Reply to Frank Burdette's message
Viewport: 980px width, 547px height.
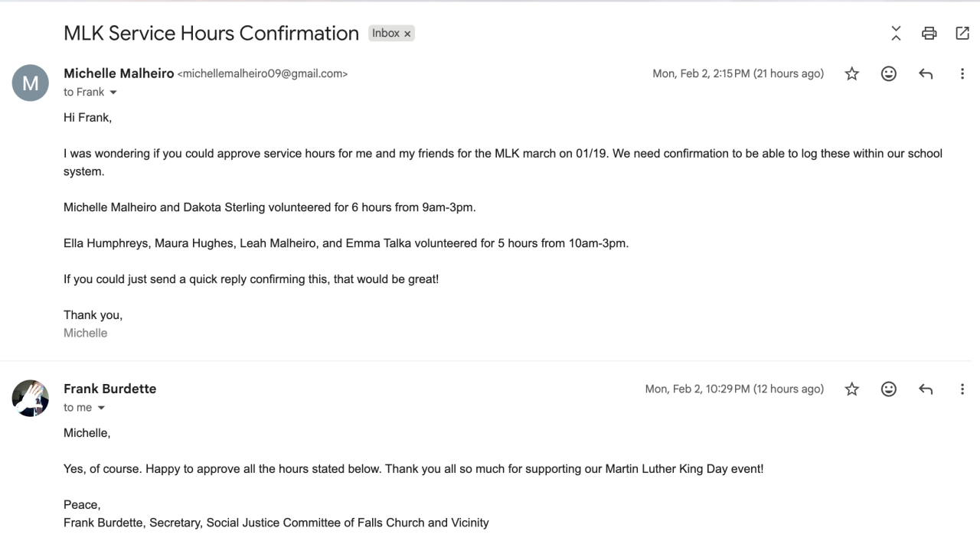pyautogui.click(x=926, y=389)
